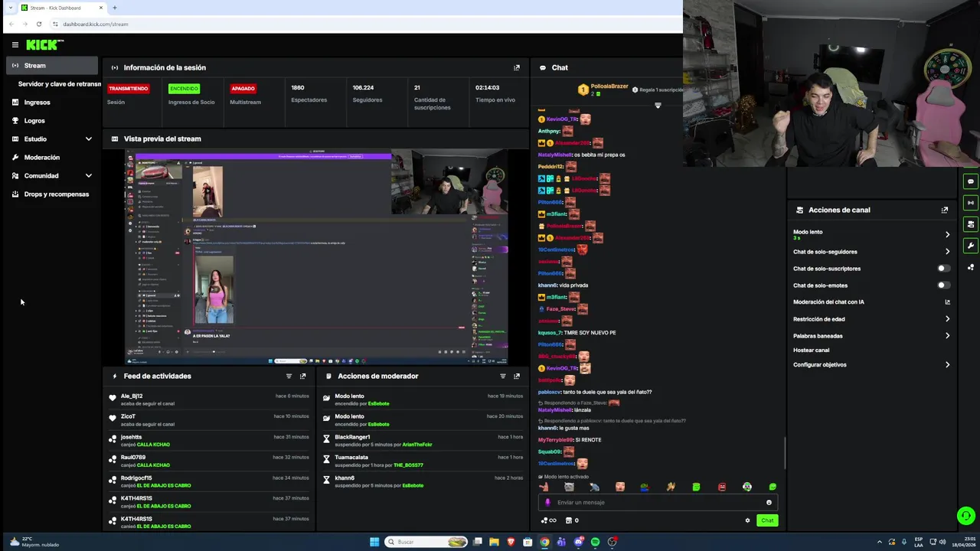This screenshot has width=980, height=551.
Task: Click the taskbar Buscar search box
Action: (x=426, y=542)
